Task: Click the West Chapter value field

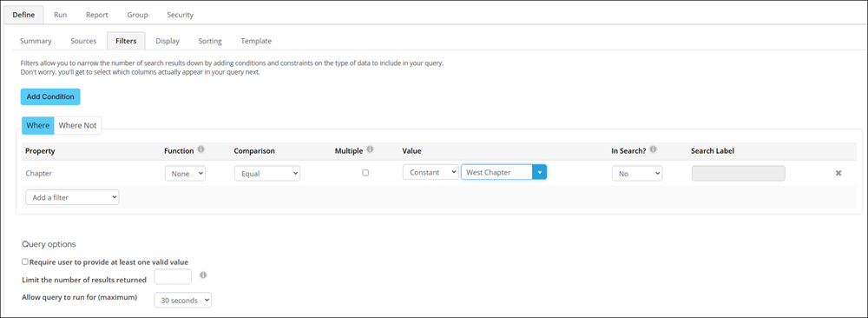Action: [496, 172]
